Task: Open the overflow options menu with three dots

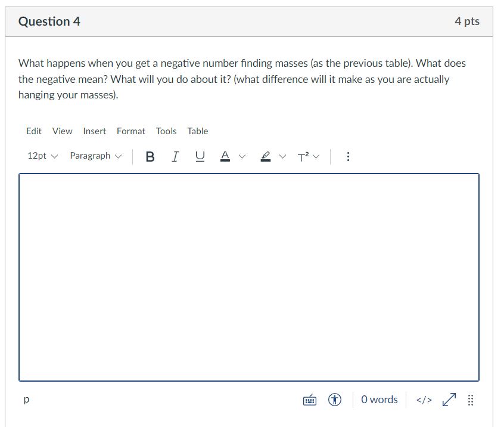Action: [x=347, y=156]
